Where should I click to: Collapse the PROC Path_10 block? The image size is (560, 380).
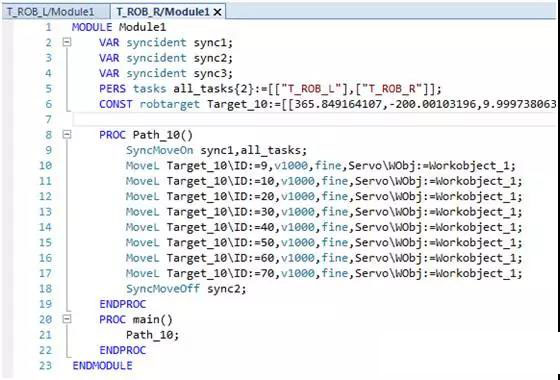pos(67,135)
